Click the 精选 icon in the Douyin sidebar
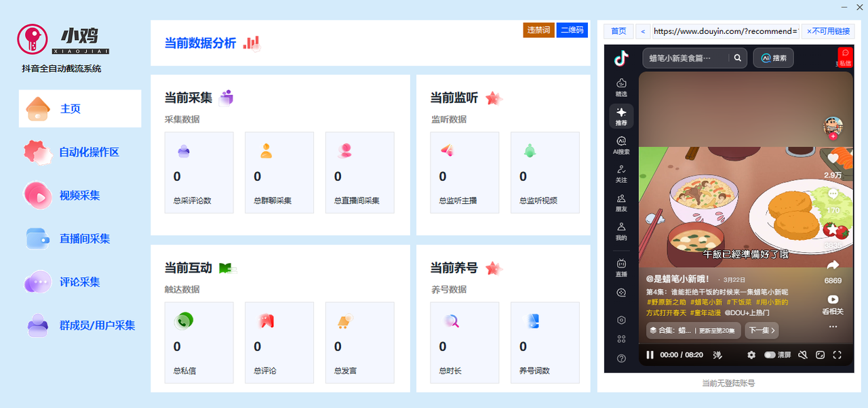 pyautogui.click(x=620, y=88)
